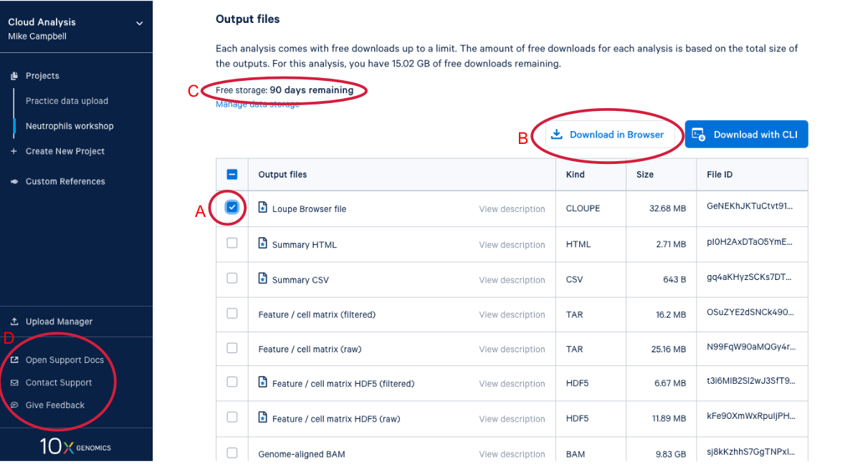Click the terminal icon in Download with CLI
This screenshot has height=464, width=868.
tap(698, 135)
